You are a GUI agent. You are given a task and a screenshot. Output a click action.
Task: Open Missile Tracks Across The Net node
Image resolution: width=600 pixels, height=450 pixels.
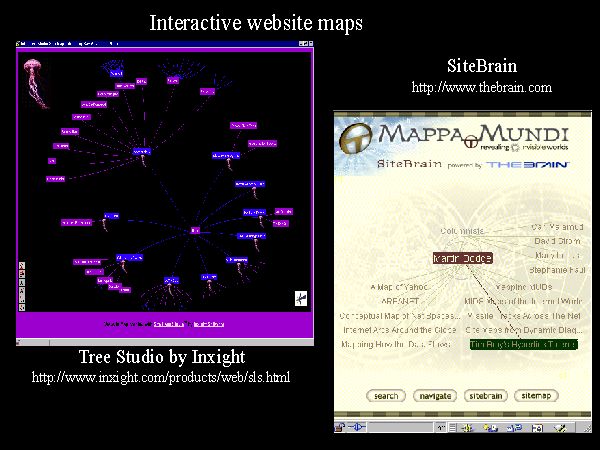(x=524, y=316)
